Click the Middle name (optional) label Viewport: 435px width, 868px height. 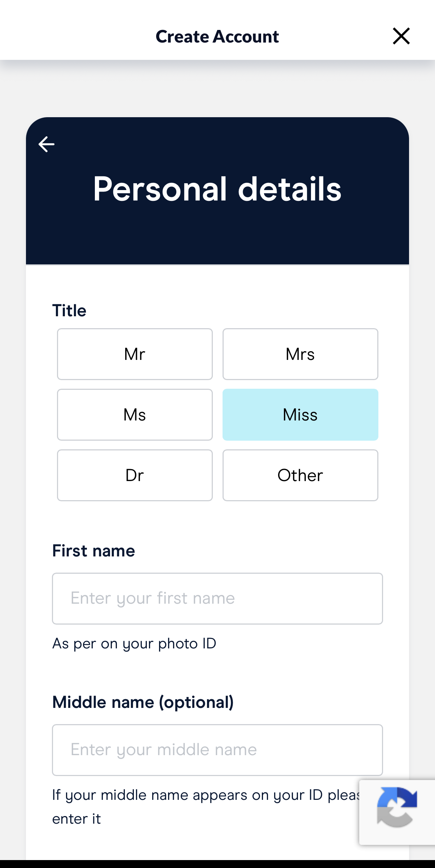(x=143, y=702)
